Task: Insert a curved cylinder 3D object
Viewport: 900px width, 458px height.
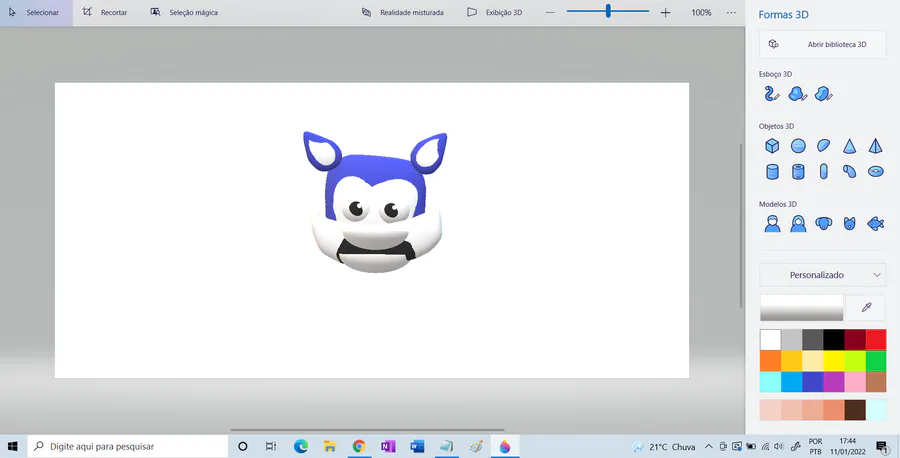Action: tap(849, 171)
